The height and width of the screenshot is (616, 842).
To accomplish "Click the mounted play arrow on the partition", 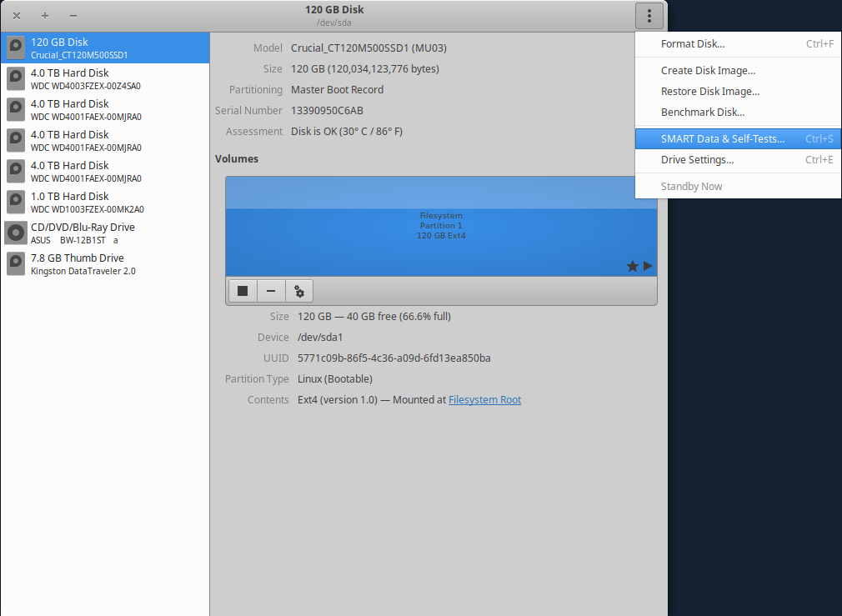I will click(648, 266).
